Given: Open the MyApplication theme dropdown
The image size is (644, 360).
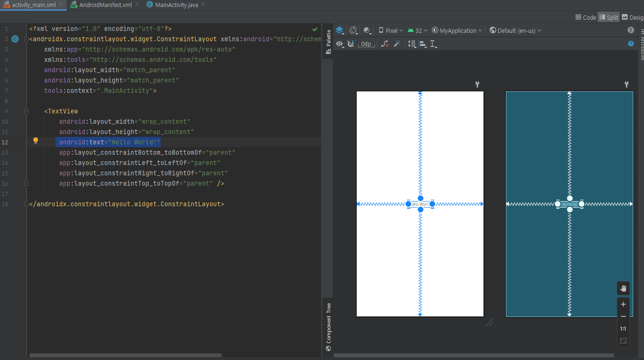Looking at the screenshot, I should (457, 30).
